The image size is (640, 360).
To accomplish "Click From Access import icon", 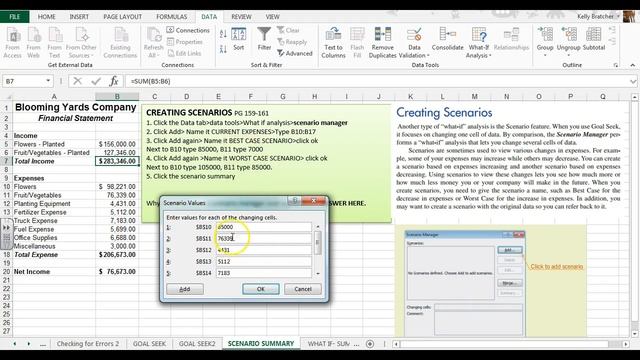I will pos(12,42).
